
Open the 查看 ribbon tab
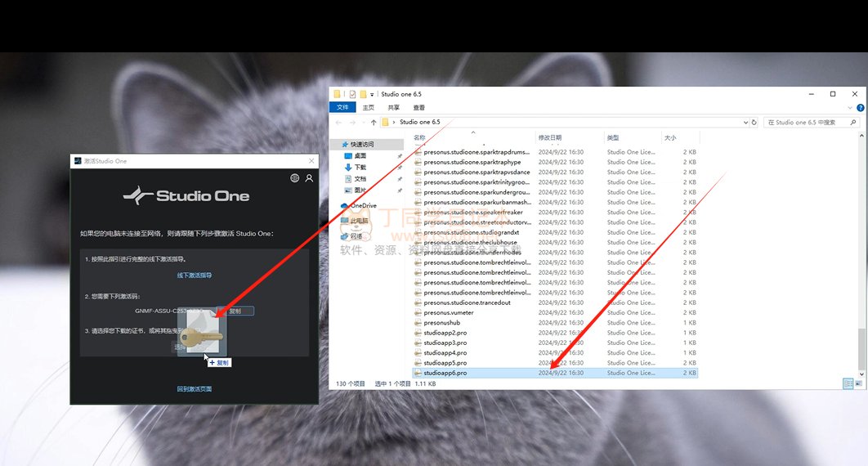(x=419, y=108)
